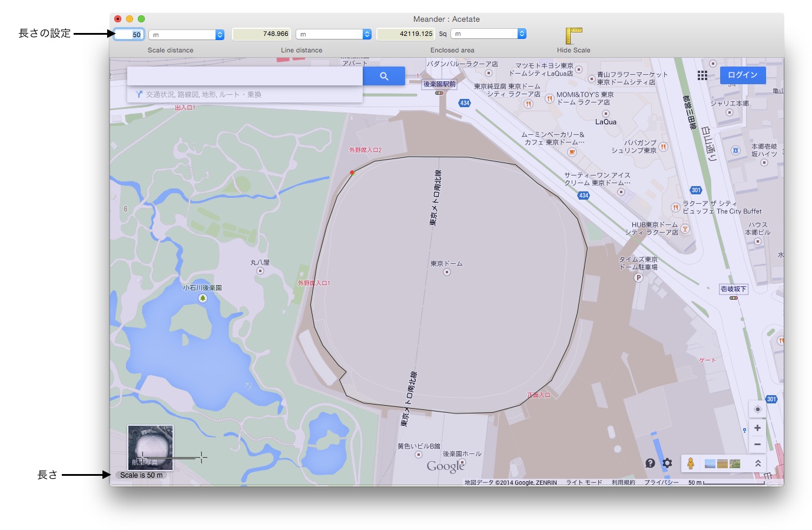The width and height of the screenshot is (812, 530).
Task: Minimize the Meander window with the yellow button
Action: (130, 19)
